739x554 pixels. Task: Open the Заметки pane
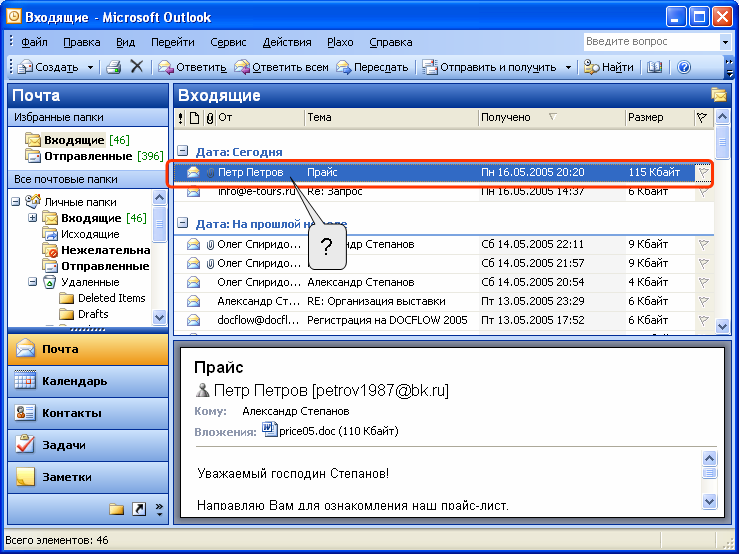(88, 477)
